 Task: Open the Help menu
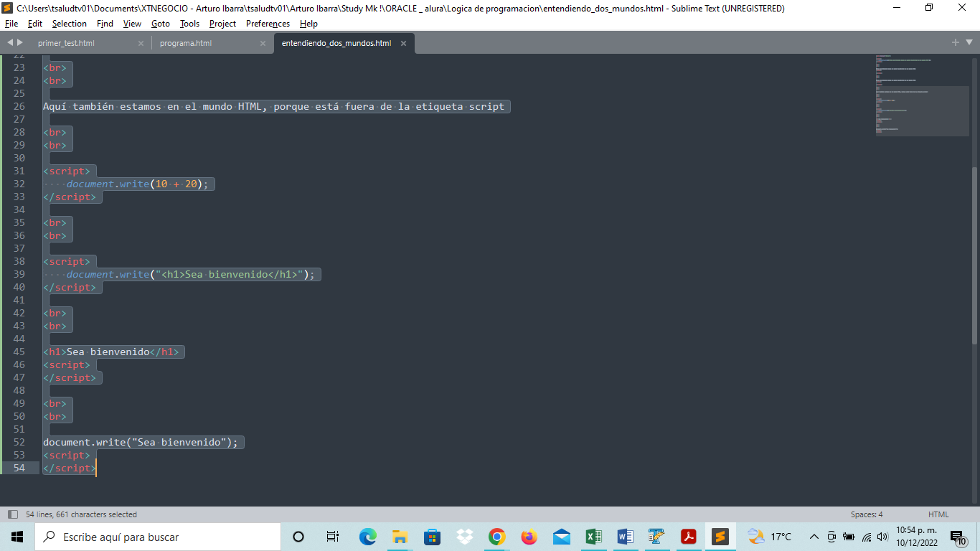[x=308, y=24]
